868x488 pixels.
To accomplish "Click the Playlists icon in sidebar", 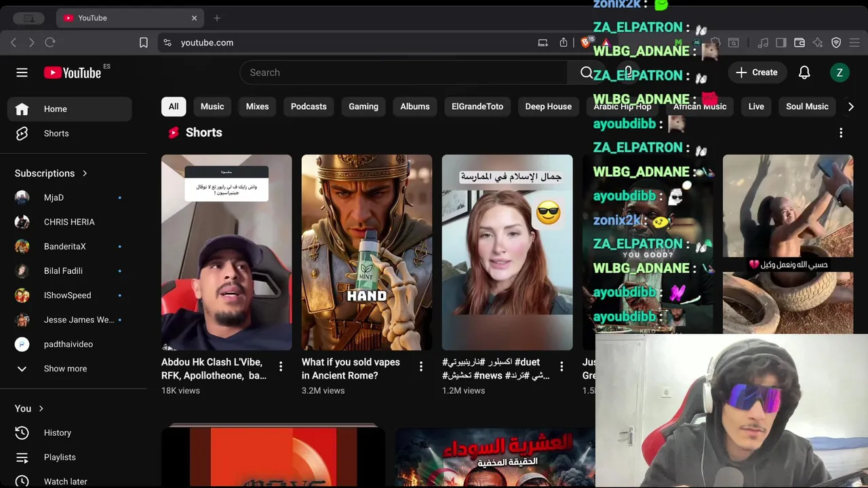I will click(22, 457).
